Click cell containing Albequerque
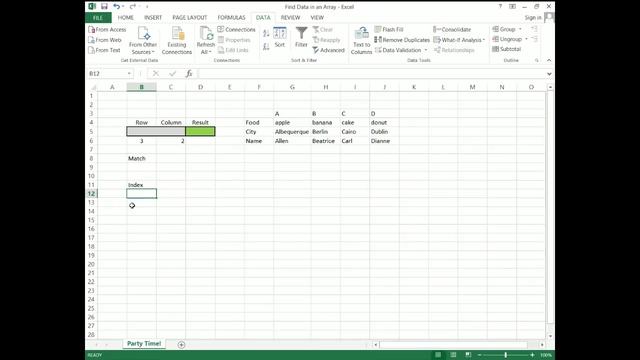640x360 pixels. (292, 131)
